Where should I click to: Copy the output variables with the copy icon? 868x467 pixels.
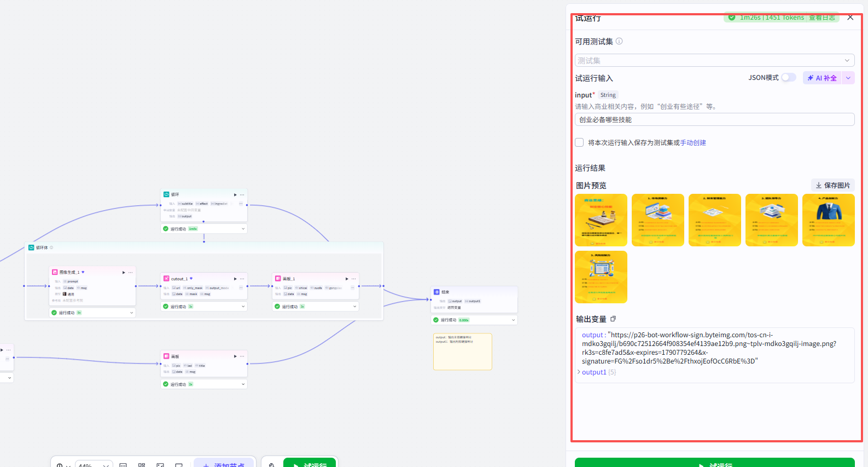pos(613,319)
